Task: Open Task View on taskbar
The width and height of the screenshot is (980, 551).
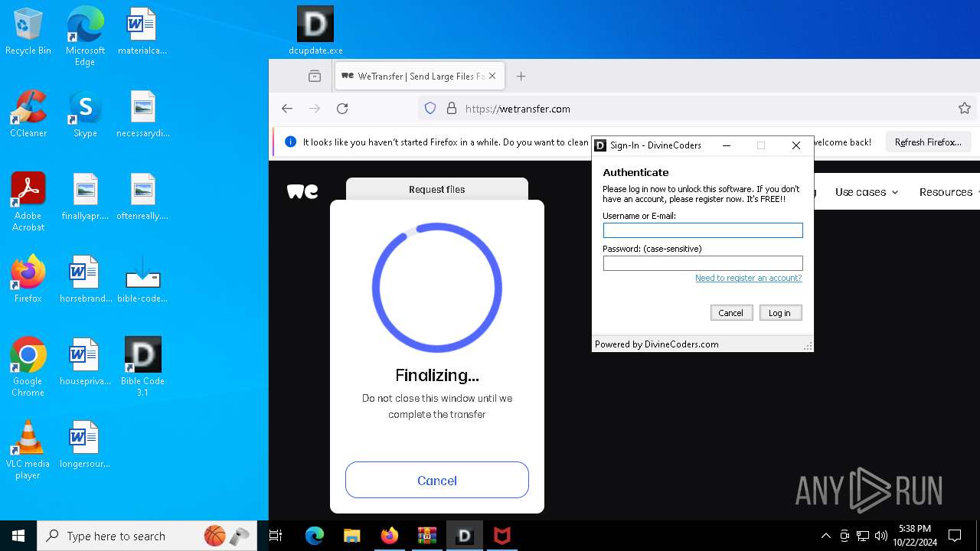Action: pyautogui.click(x=276, y=536)
